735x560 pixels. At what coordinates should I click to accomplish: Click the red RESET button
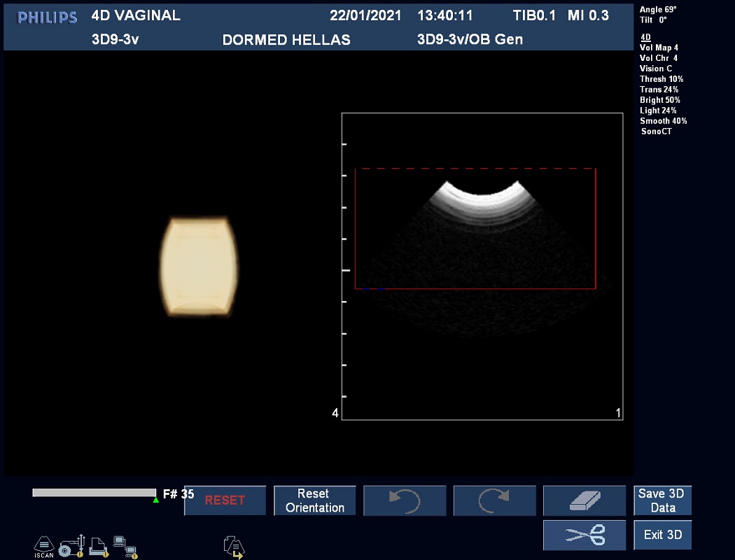225,500
